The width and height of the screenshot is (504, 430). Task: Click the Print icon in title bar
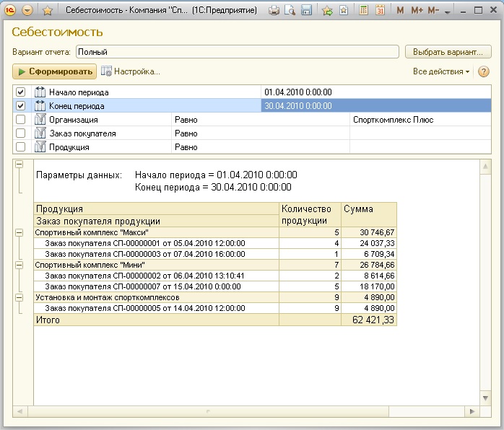point(274,11)
